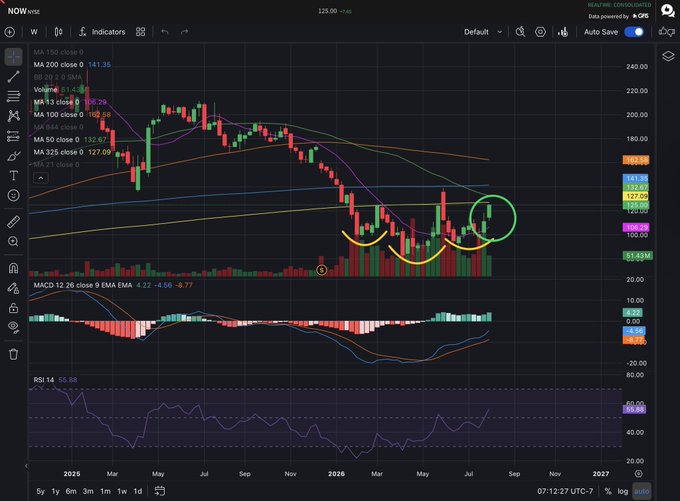The image size is (680, 501).
Task: Open chart settings hexagon icon
Action: pos(540,32)
